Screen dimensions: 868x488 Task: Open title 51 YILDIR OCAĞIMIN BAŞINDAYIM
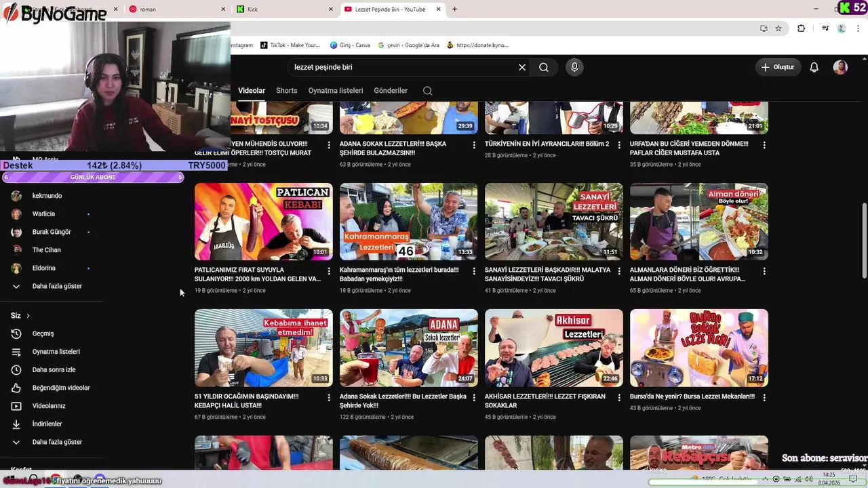[x=247, y=401]
